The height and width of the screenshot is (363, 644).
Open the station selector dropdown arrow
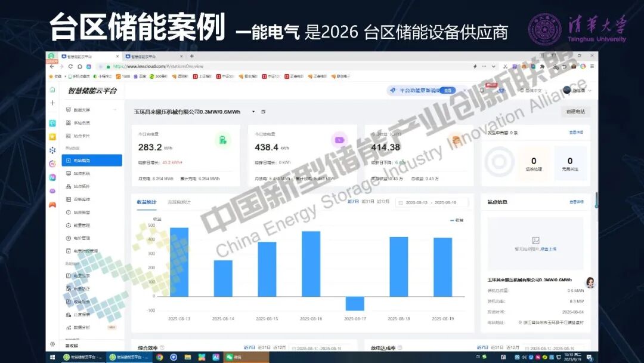pos(253,112)
